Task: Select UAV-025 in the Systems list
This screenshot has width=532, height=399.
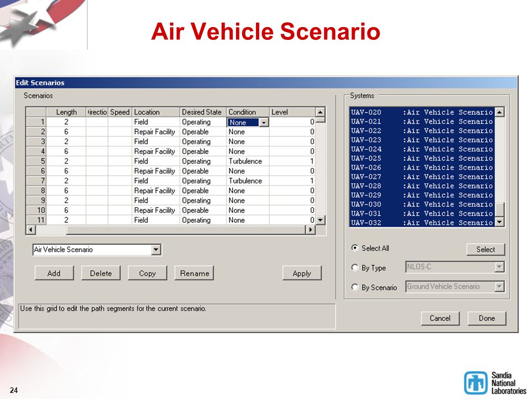Action: tap(422, 158)
